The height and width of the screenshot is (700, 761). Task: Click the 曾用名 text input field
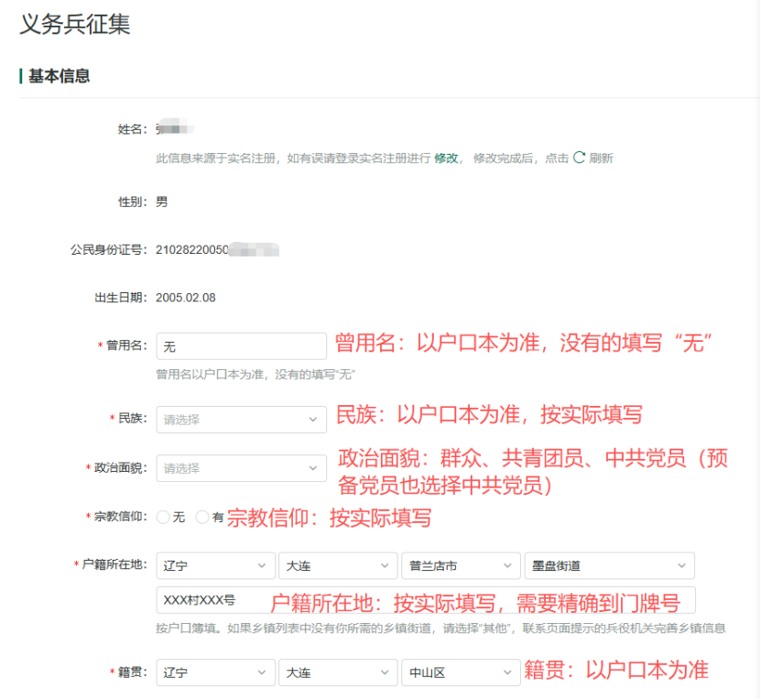pyautogui.click(x=241, y=345)
